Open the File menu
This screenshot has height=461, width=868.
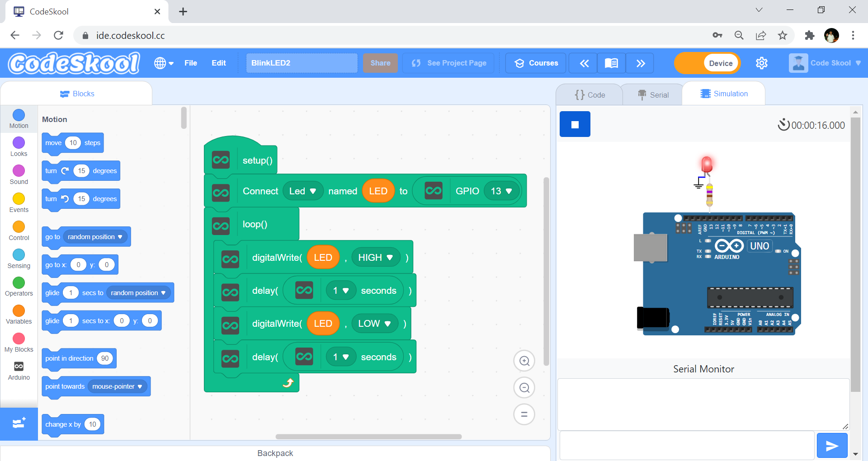coord(190,63)
